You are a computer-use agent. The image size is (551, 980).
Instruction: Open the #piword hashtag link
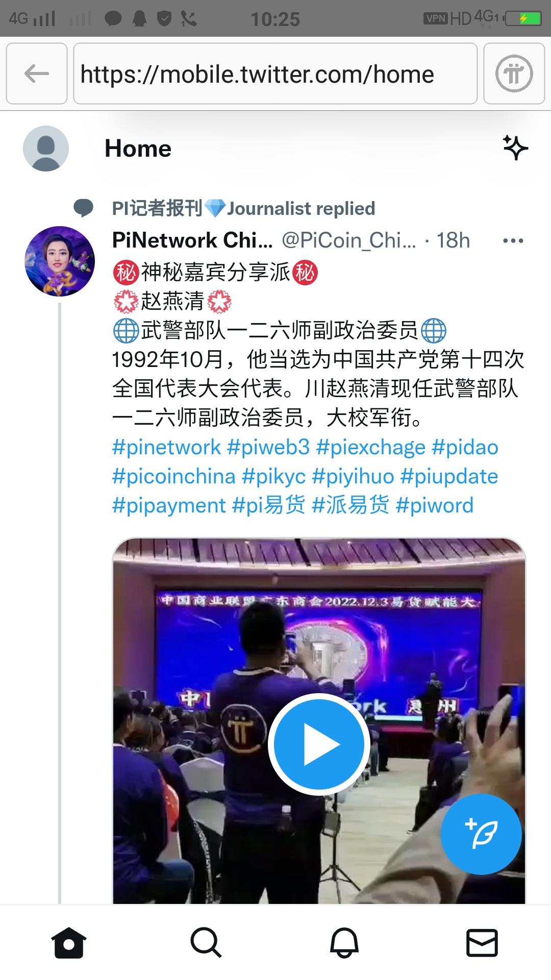click(x=435, y=505)
